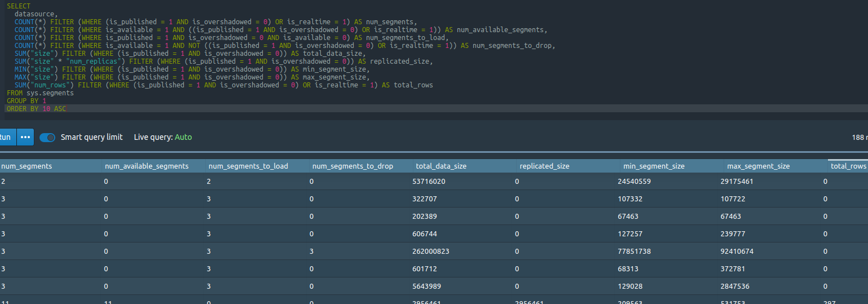Screen dimensions: 868x304
Task: Place cursor on the FROM sys.segments line
Action: pos(40,92)
